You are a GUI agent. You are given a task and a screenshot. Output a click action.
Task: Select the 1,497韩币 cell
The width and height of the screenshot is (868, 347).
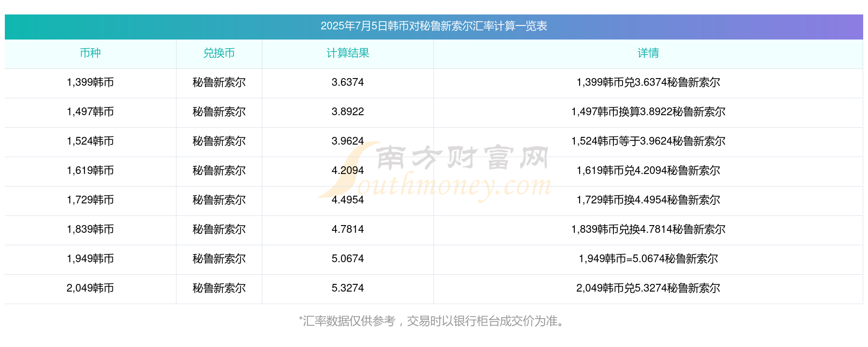tap(90, 112)
